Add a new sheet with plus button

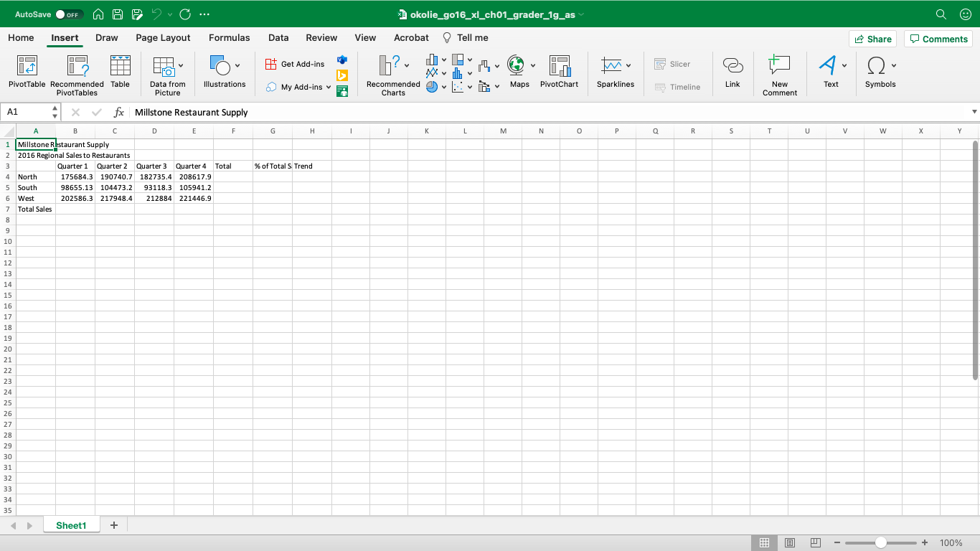point(113,525)
